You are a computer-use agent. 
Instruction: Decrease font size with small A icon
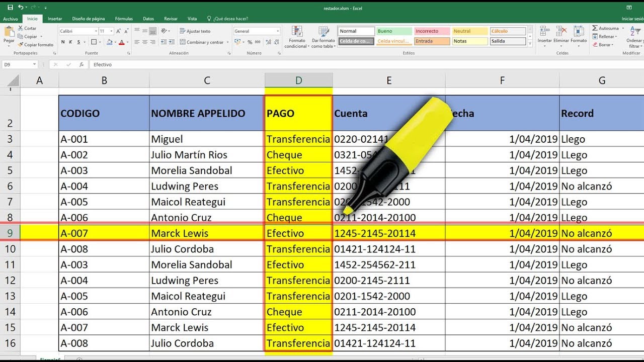pos(126,31)
